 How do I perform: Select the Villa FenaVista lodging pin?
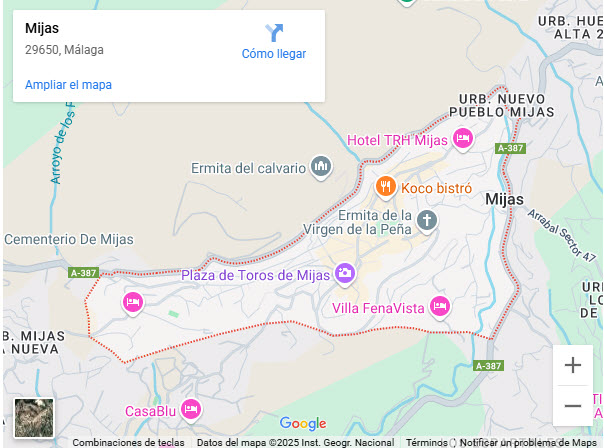click(x=440, y=307)
